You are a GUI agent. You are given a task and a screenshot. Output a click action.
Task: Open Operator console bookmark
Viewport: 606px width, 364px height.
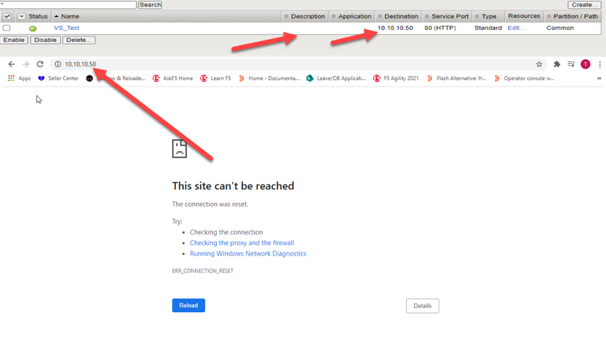pos(524,78)
